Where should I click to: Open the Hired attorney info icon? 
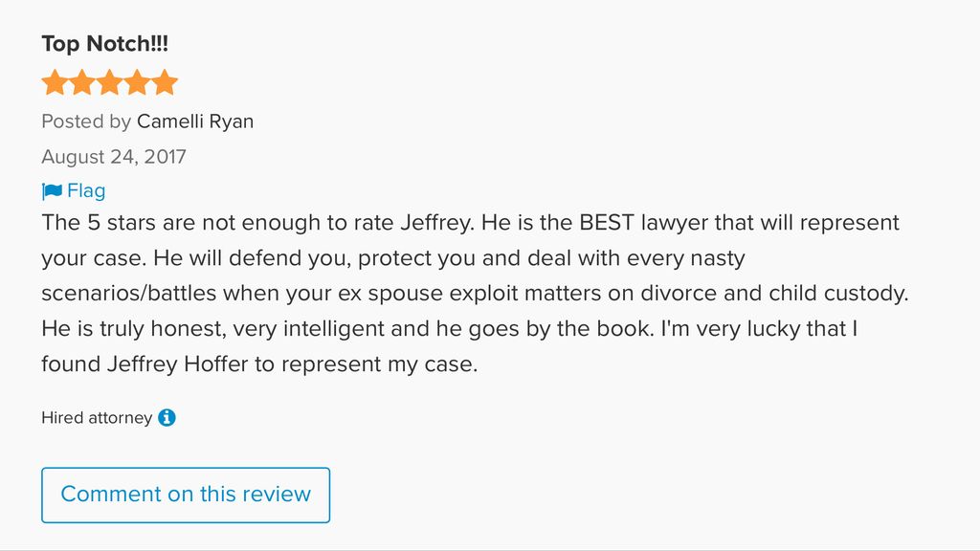tap(167, 417)
